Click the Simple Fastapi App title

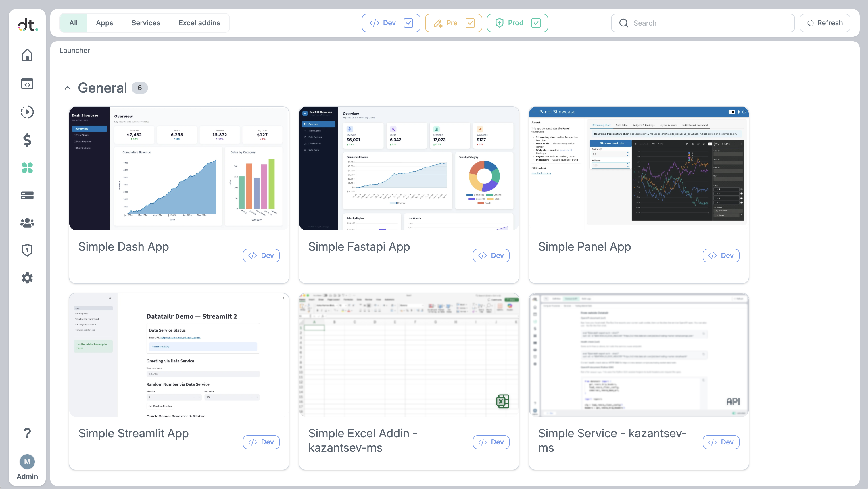pos(359,247)
